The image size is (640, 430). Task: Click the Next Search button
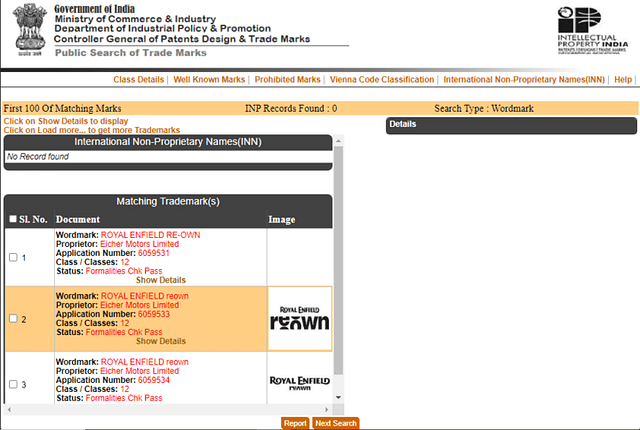(x=336, y=423)
